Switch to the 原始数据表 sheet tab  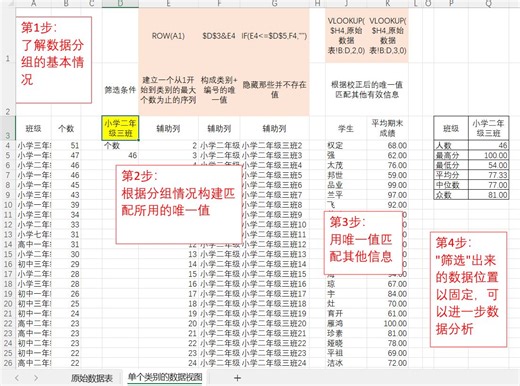pyautogui.click(x=91, y=378)
